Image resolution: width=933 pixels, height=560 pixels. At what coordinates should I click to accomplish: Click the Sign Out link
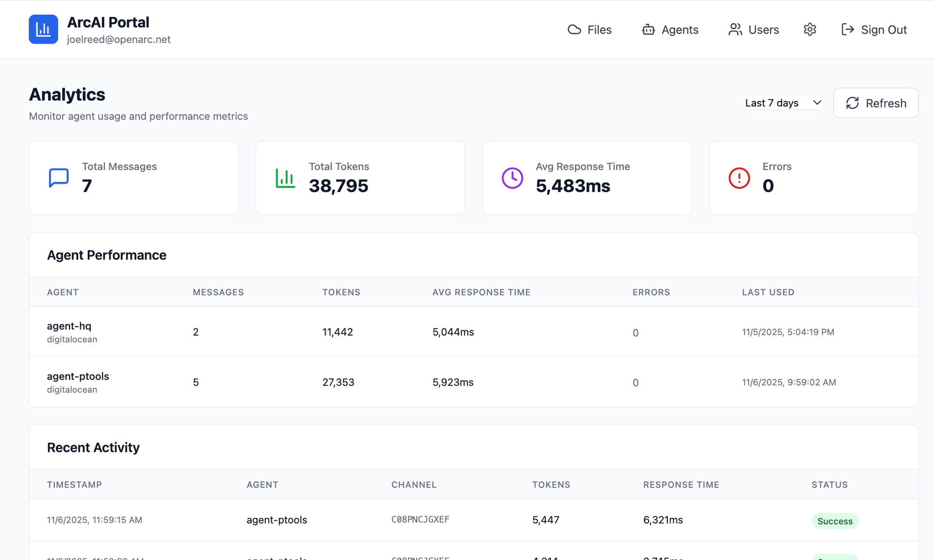(x=883, y=30)
